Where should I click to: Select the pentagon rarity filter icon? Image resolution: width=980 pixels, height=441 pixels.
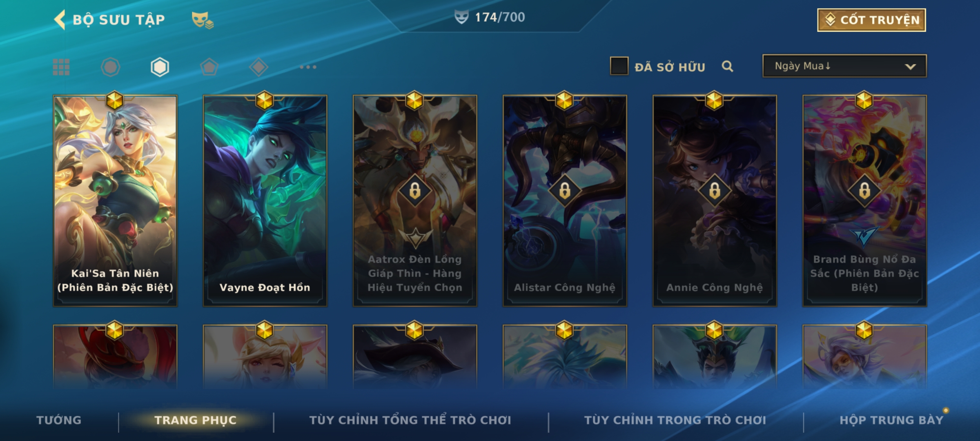point(209,67)
